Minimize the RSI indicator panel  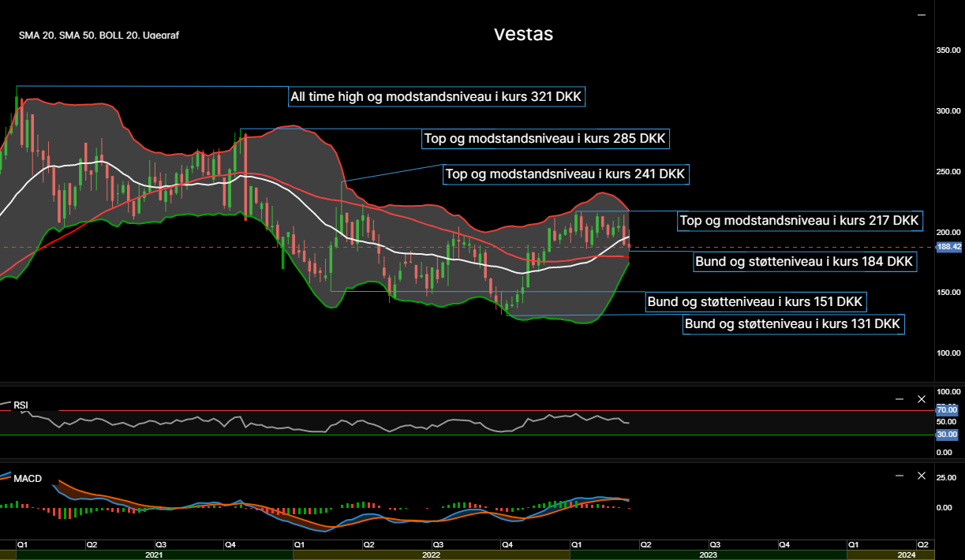pos(898,399)
